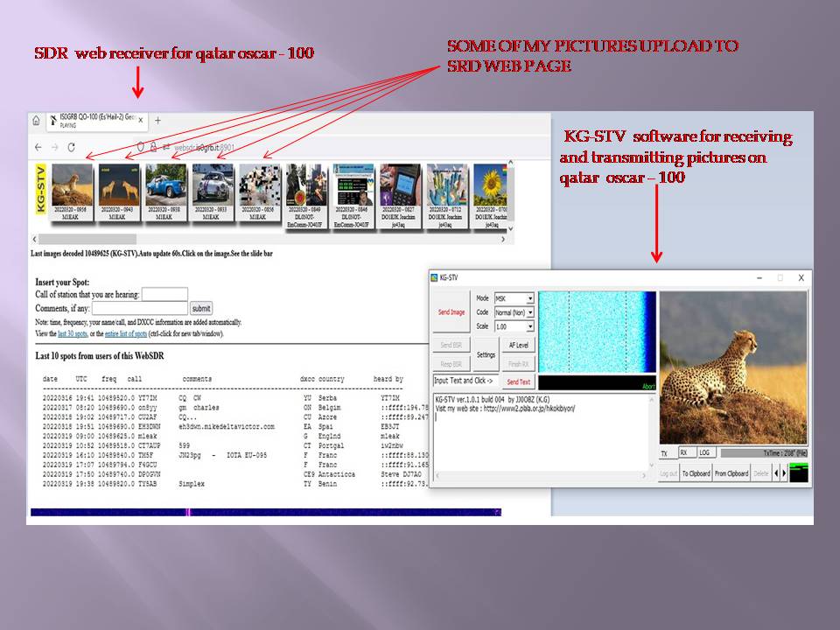840x630 pixels.
Task: Click the KG-STV spectrum waterfall display
Action: (597, 332)
